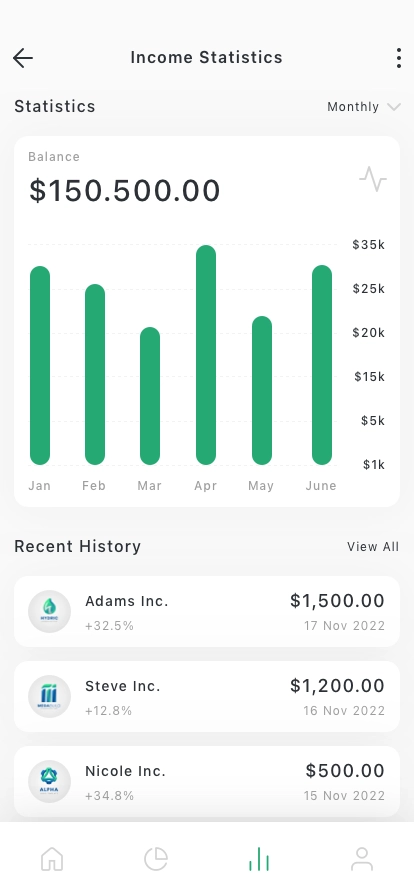Tap the $150.500.00 balance amount
This screenshot has width=414, height=896.
(x=125, y=191)
